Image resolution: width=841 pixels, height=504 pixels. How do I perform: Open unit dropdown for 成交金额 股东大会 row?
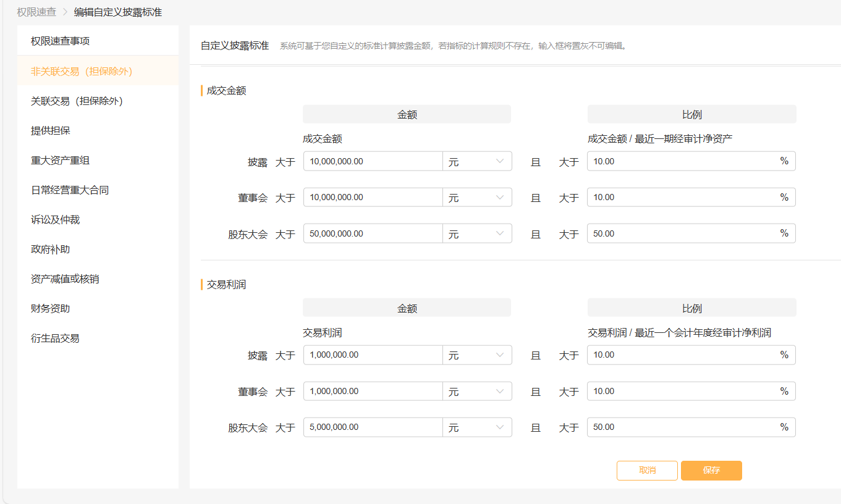pos(477,234)
